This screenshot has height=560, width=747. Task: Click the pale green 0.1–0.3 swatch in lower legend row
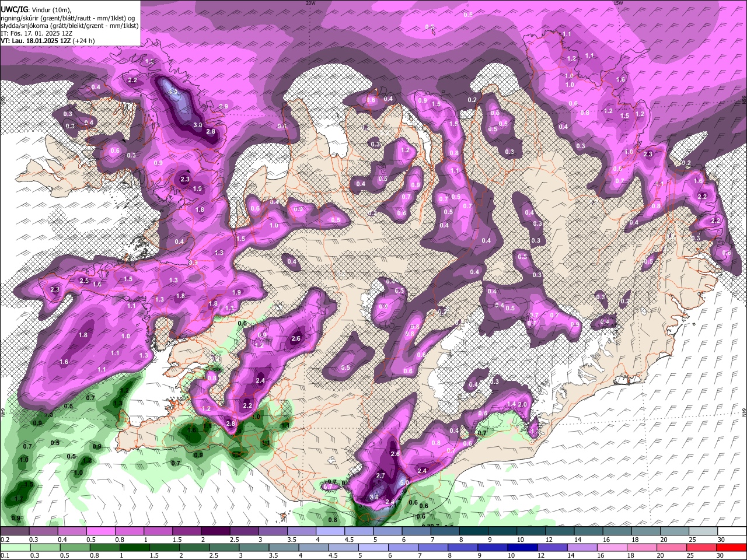point(15,547)
